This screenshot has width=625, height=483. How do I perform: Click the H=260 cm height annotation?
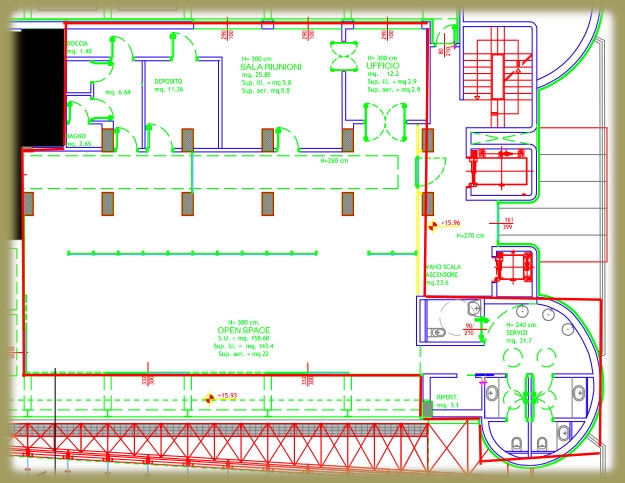click(x=335, y=160)
